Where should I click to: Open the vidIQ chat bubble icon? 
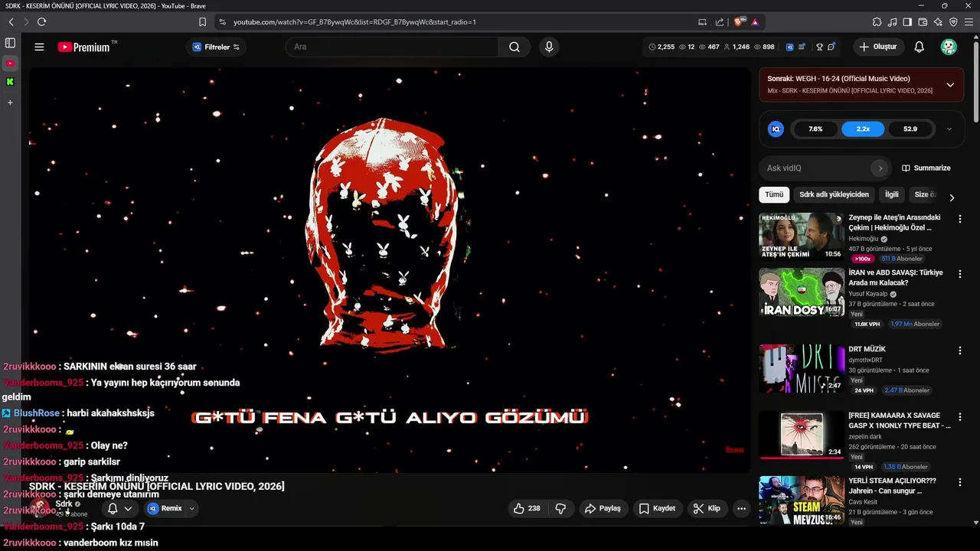(x=831, y=47)
